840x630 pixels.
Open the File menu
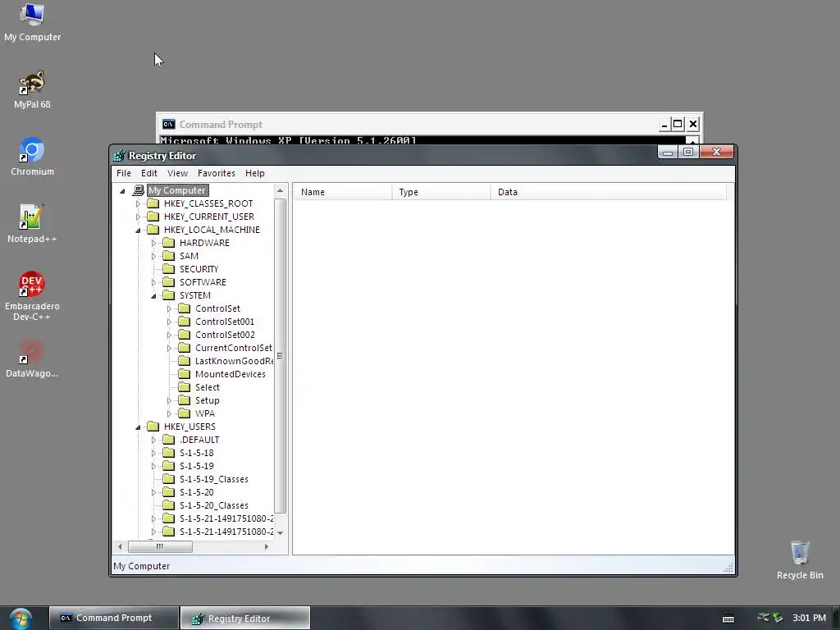(x=124, y=173)
